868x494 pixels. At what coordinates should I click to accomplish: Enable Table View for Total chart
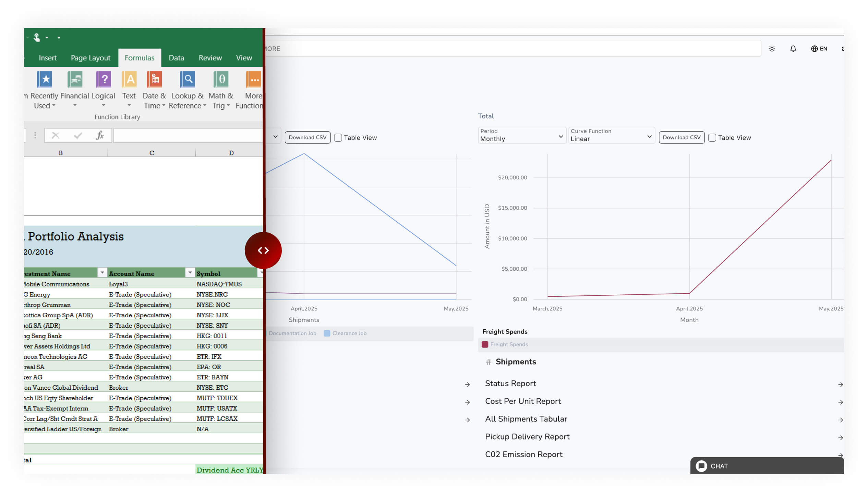pos(712,138)
